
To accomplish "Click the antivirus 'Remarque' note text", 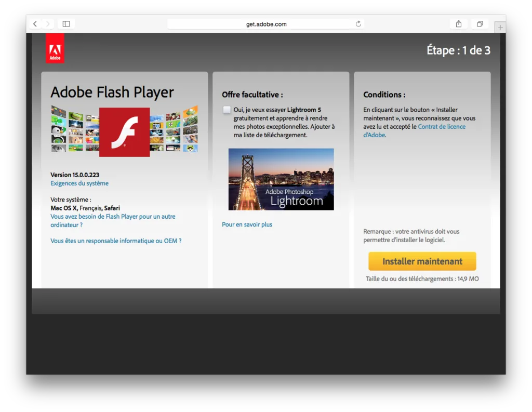I will [x=411, y=235].
